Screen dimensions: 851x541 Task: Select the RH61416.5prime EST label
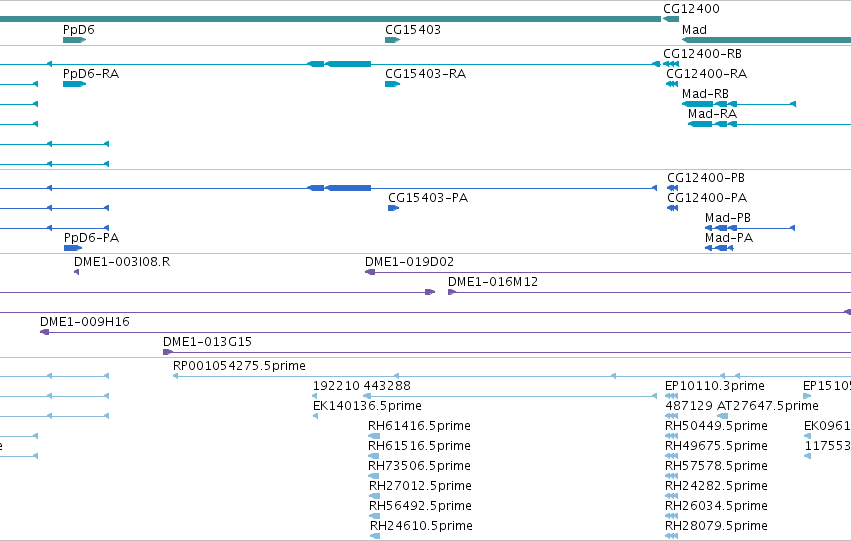click(x=419, y=427)
